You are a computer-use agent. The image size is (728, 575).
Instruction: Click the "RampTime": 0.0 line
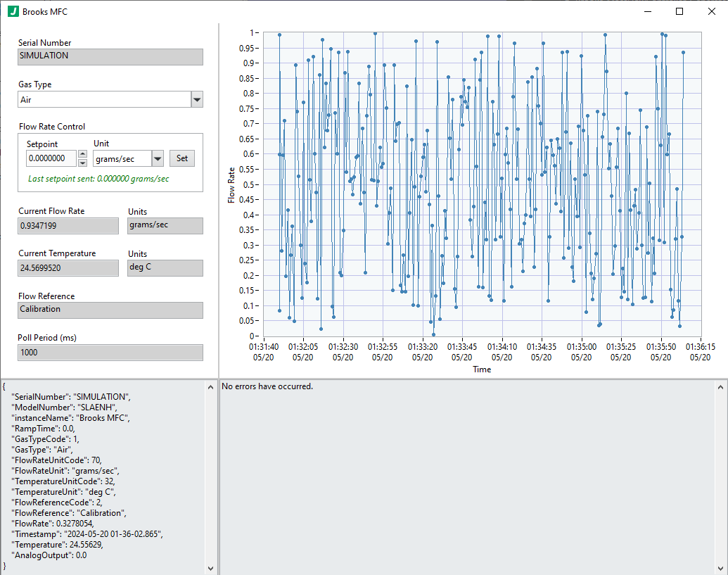coord(43,429)
